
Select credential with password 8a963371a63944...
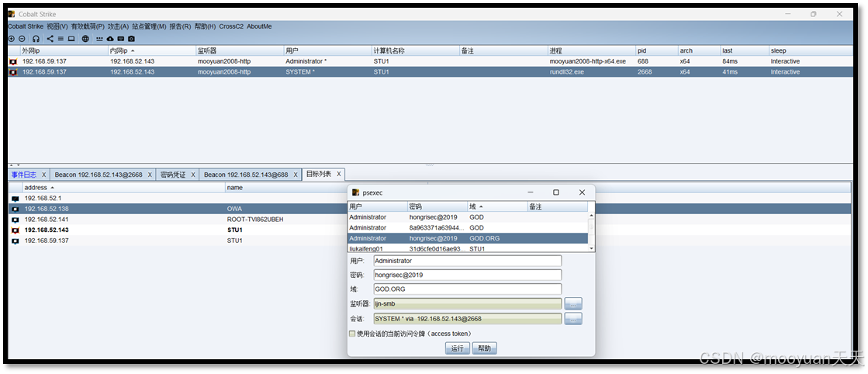(x=468, y=227)
